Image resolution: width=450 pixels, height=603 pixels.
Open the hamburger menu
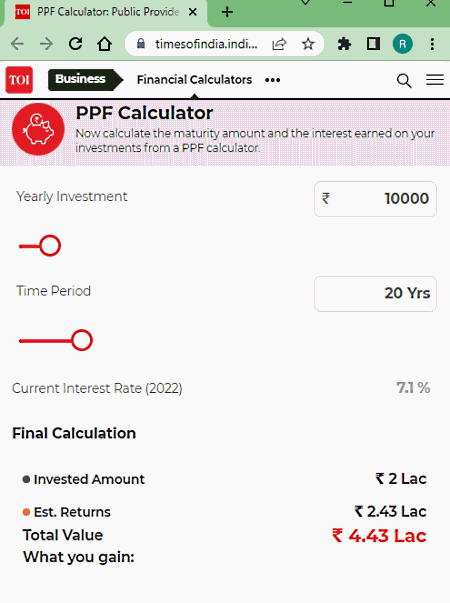(x=435, y=80)
